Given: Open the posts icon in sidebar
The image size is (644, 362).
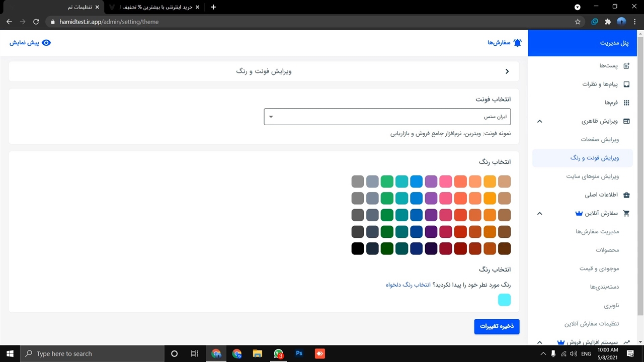Looking at the screenshot, I should pyautogui.click(x=626, y=66).
